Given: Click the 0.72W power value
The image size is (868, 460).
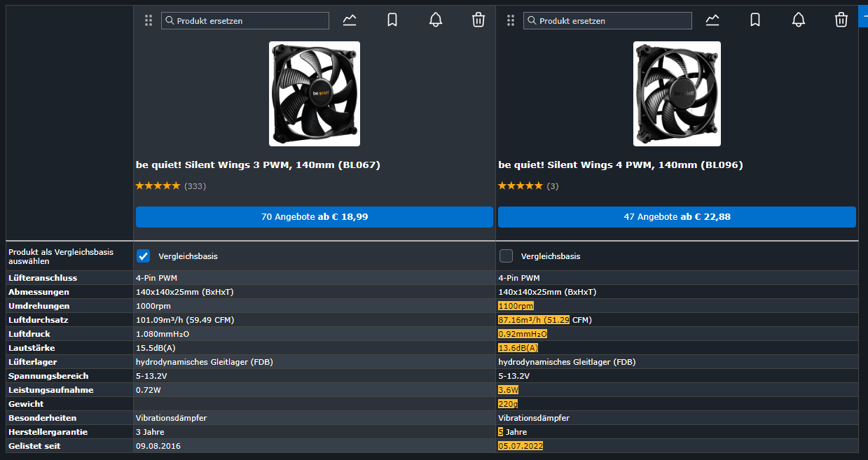Looking at the screenshot, I should pyautogui.click(x=149, y=390).
